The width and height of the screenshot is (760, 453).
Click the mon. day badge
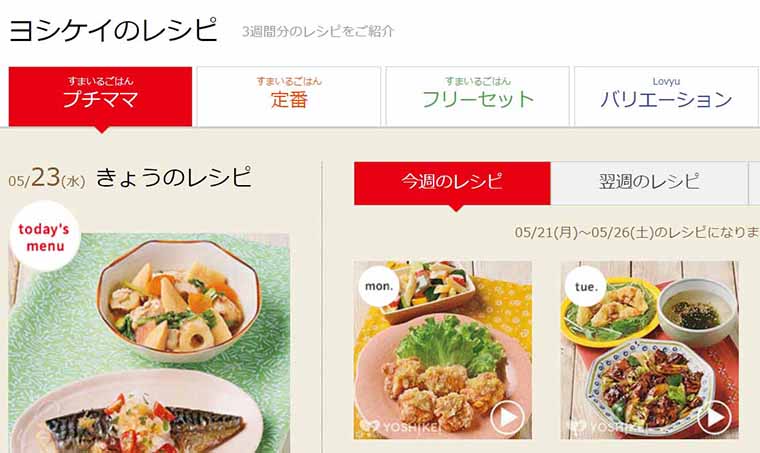coord(379,286)
